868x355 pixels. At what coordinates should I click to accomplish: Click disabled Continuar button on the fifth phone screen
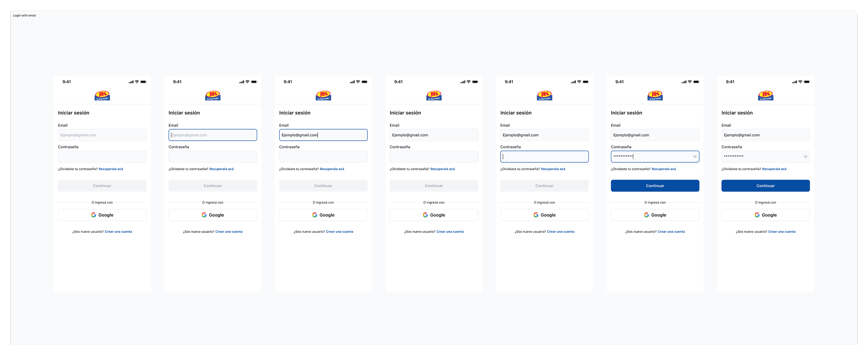tap(545, 186)
